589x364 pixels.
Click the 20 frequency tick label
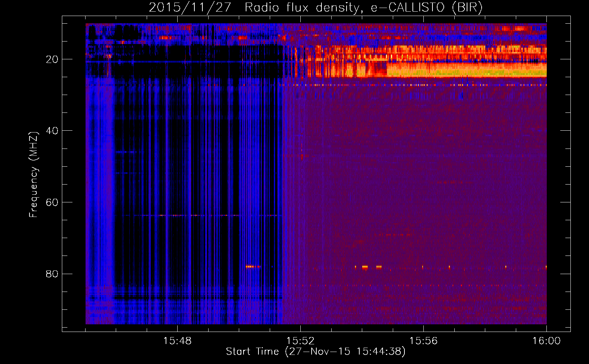52,59
